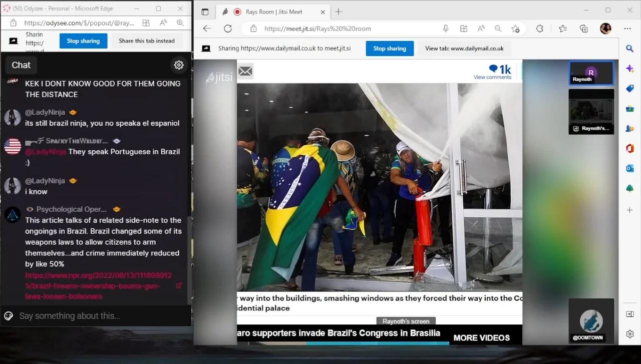This screenshot has width=641, height=364.
Task: Click Stop sharing in the Jitsi window
Action: coord(390,48)
